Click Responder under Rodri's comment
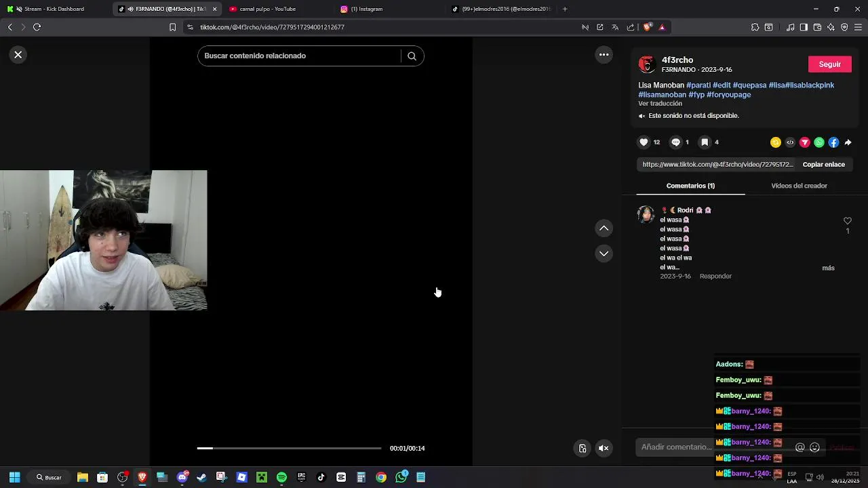 point(715,277)
